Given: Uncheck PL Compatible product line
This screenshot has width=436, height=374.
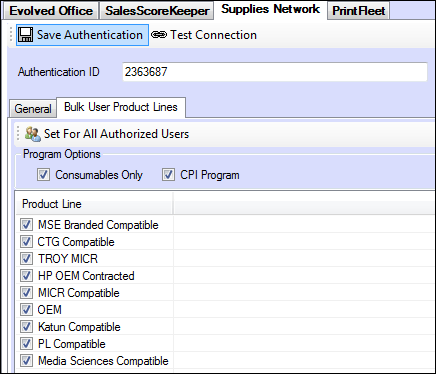Looking at the screenshot, I should [x=26, y=344].
